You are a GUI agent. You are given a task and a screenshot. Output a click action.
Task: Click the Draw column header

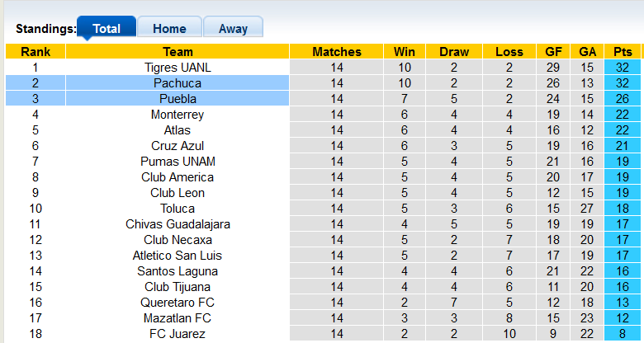(x=453, y=52)
